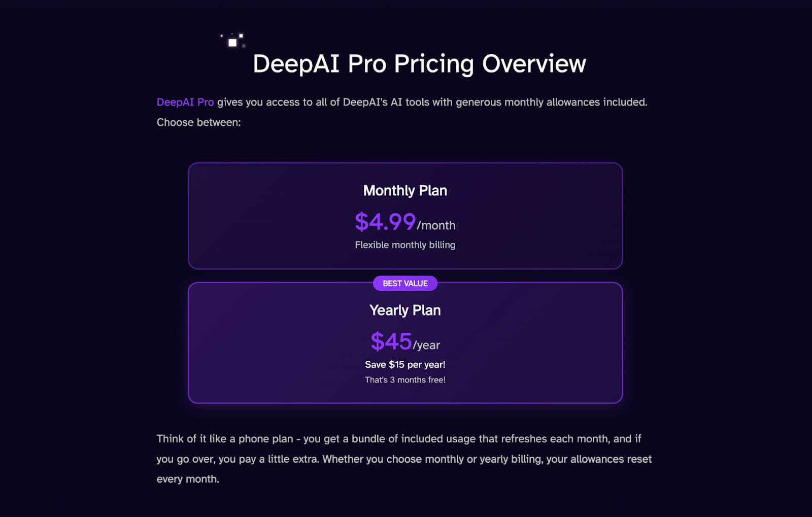Click the Save $15 per year text
The height and width of the screenshot is (517, 812).
point(405,365)
